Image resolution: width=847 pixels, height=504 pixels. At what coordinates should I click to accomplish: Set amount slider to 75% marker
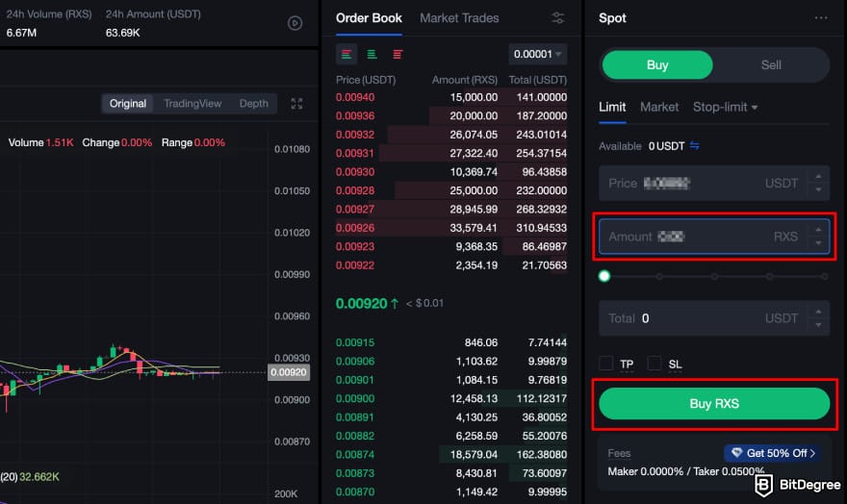769,276
